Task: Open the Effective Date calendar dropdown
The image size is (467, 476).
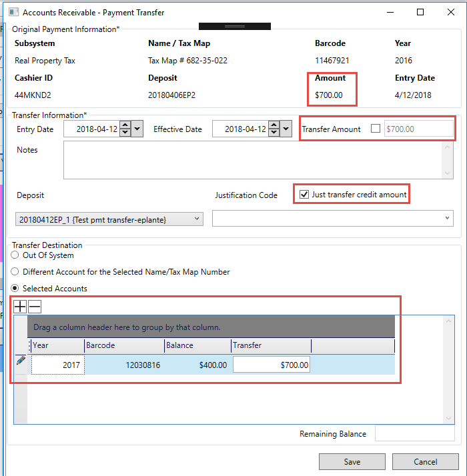Action: click(286, 129)
